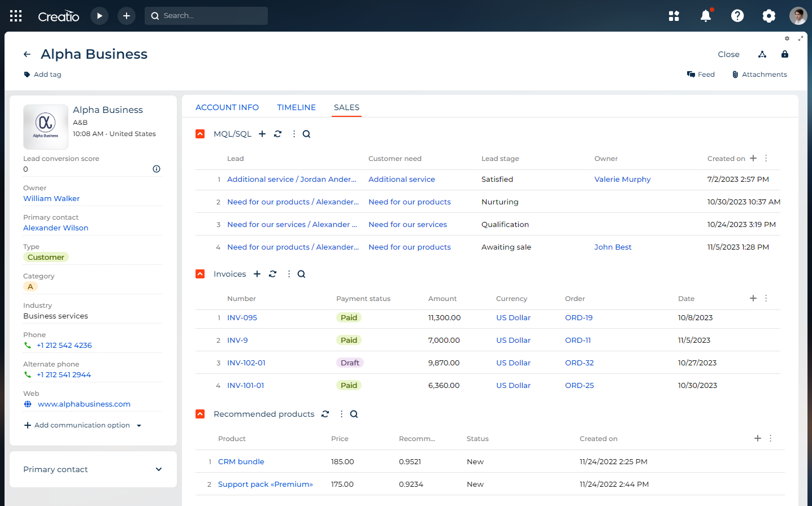Refresh the Recommended products list
The width and height of the screenshot is (812, 506).
(325, 414)
